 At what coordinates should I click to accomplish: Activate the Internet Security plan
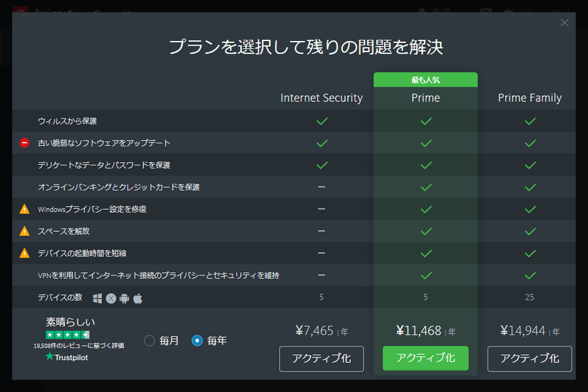tap(321, 359)
